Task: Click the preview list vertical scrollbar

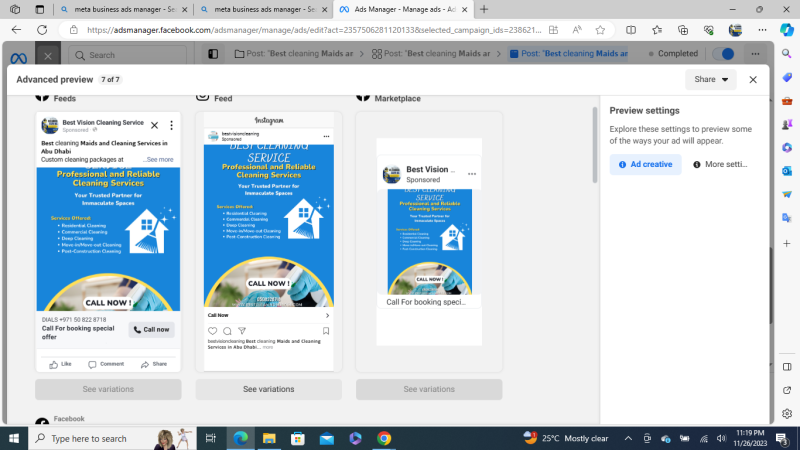Action: point(594,145)
